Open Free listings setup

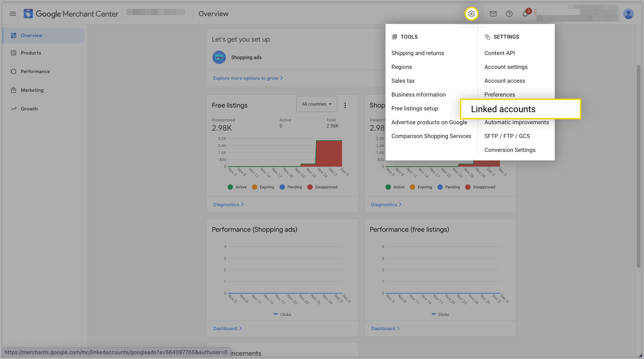tap(415, 108)
